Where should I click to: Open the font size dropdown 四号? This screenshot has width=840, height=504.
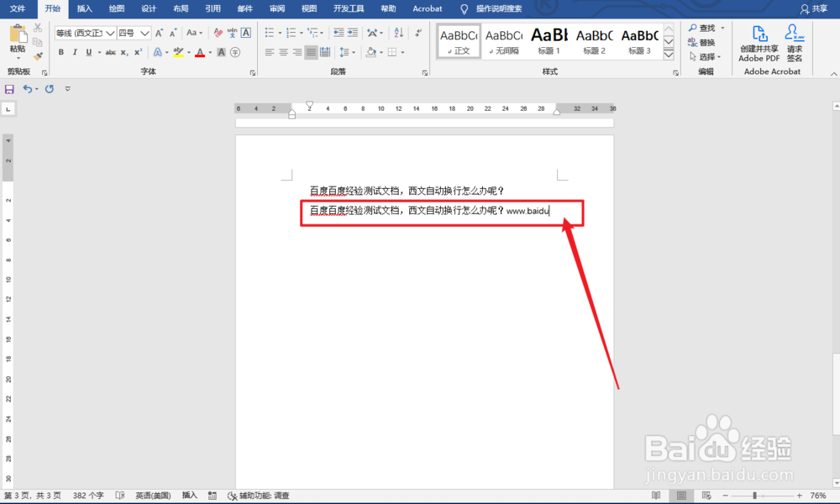pyautogui.click(x=144, y=34)
